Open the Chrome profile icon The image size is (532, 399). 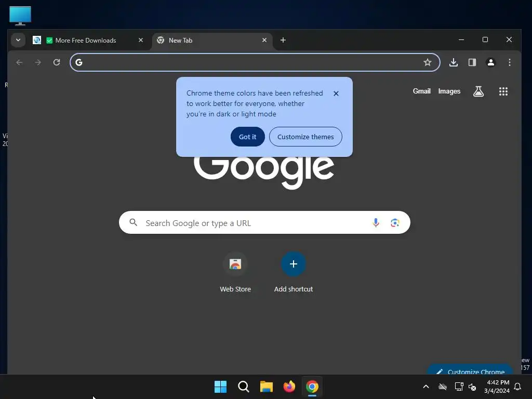pos(491,62)
